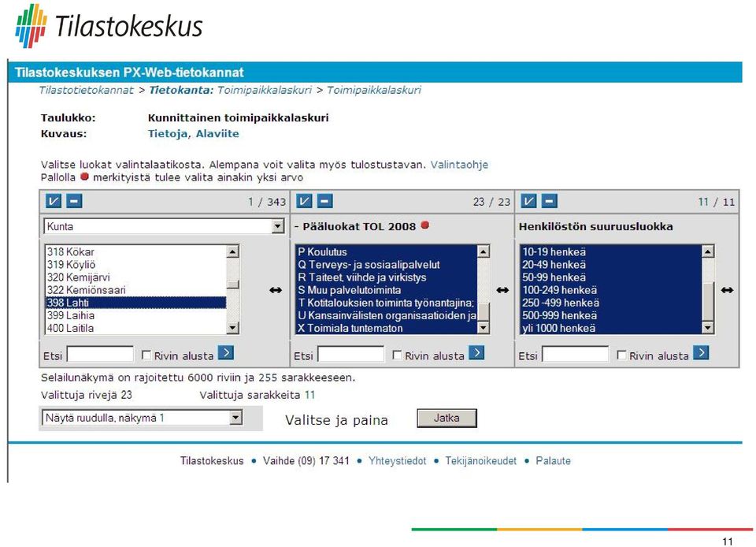Select all Pääluokat TOL 2008 values
Image resolution: width=756 pixels, height=547 pixels.
tap(304, 201)
